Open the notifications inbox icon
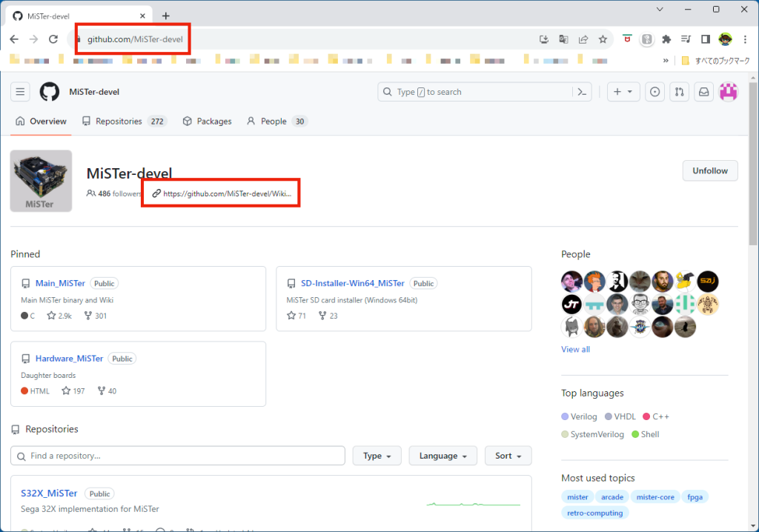This screenshot has height=532, width=759. click(704, 92)
